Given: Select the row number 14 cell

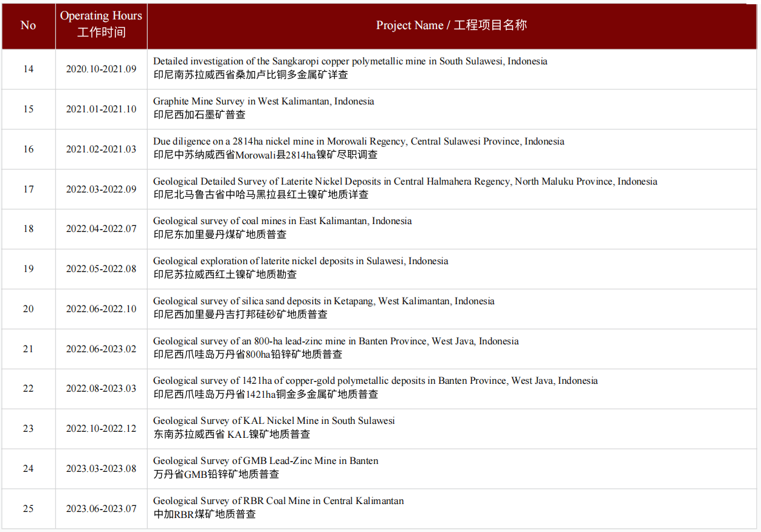Looking at the screenshot, I should (29, 69).
